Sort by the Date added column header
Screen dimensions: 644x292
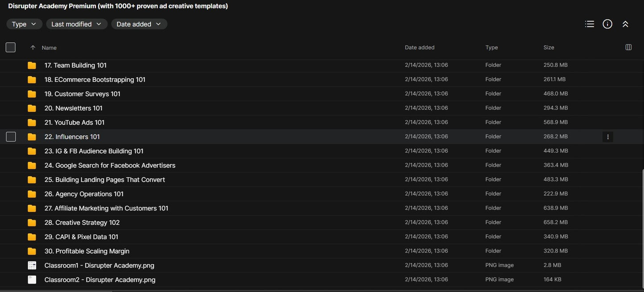click(x=419, y=47)
